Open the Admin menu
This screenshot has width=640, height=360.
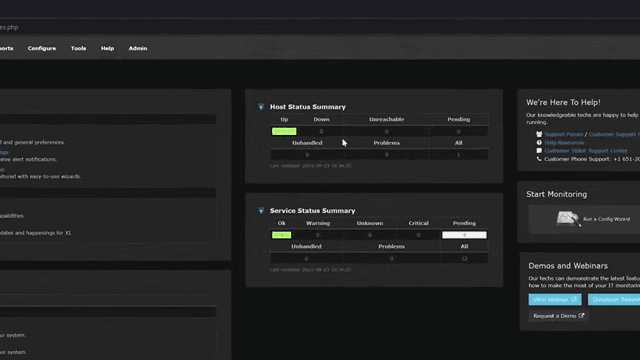tap(138, 48)
